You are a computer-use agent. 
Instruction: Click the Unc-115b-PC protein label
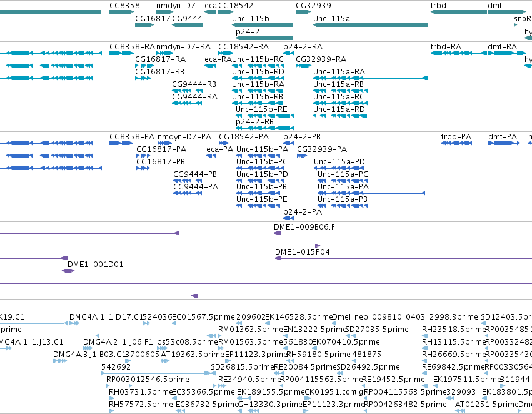[x=262, y=162]
